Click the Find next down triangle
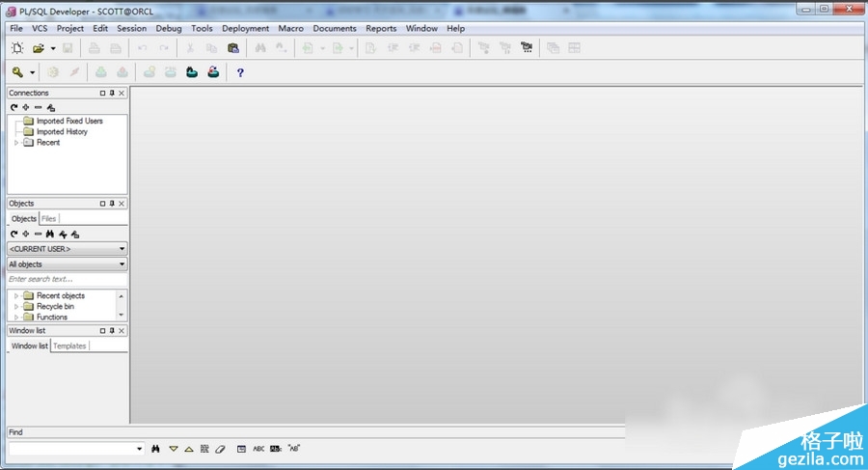 click(x=174, y=449)
